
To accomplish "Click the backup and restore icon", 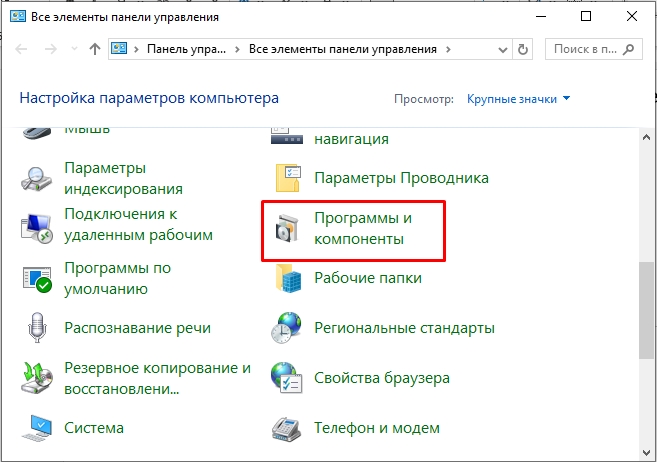I will pyautogui.click(x=38, y=377).
